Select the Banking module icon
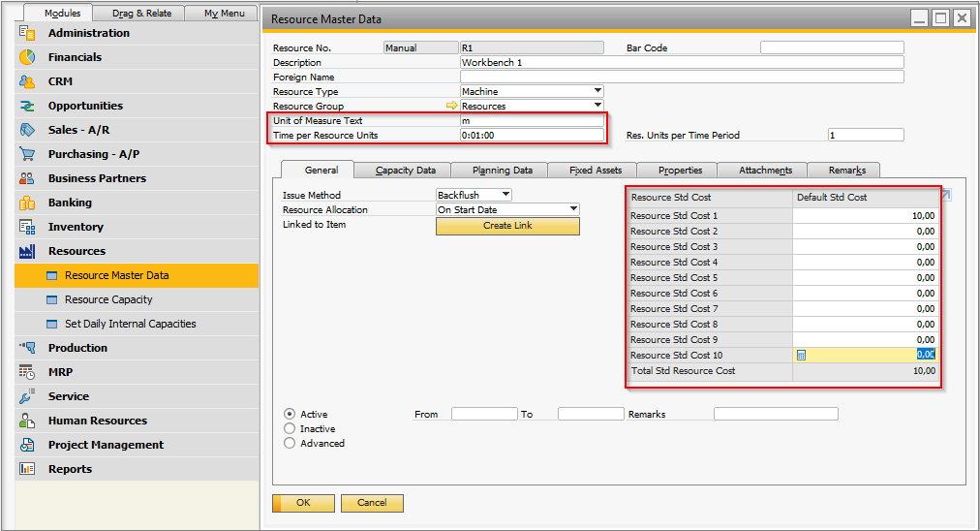This screenshot has width=980, height=531. [27, 203]
